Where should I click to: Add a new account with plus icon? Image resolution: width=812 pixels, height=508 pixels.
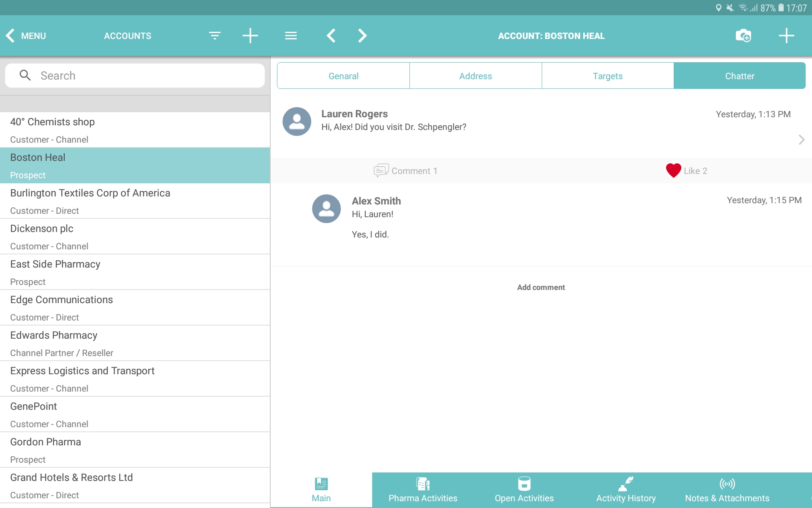[250, 36]
